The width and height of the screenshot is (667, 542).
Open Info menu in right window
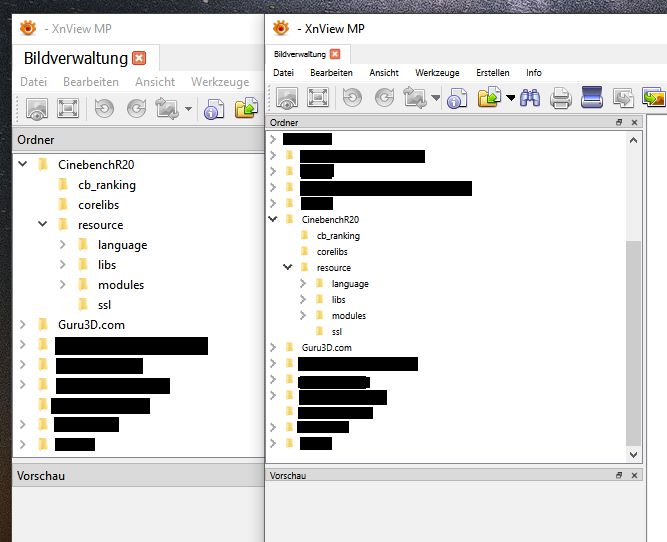pyautogui.click(x=533, y=73)
